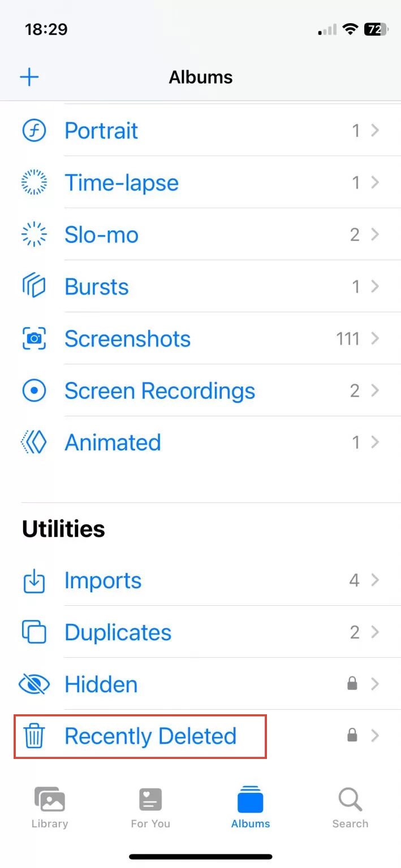The width and height of the screenshot is (401, 868).
Task: Tap the Portrait album icon
Action: (x=34, y=131)
